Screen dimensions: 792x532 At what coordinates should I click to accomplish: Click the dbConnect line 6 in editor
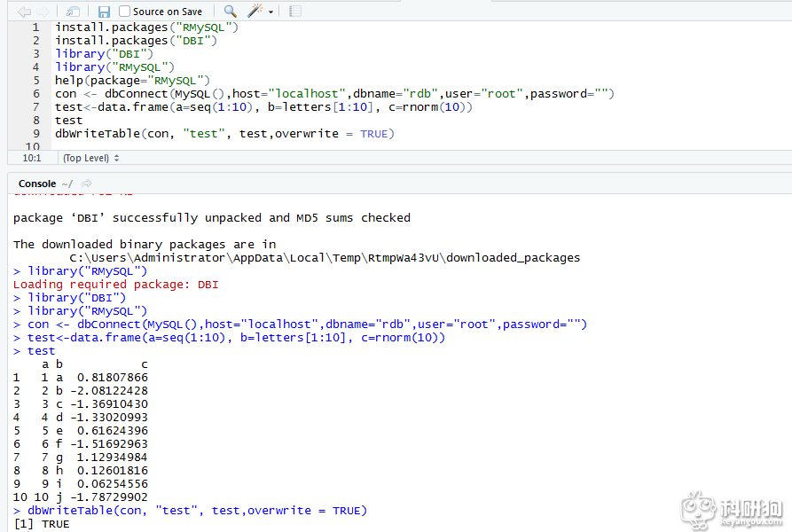pos(334,94)
